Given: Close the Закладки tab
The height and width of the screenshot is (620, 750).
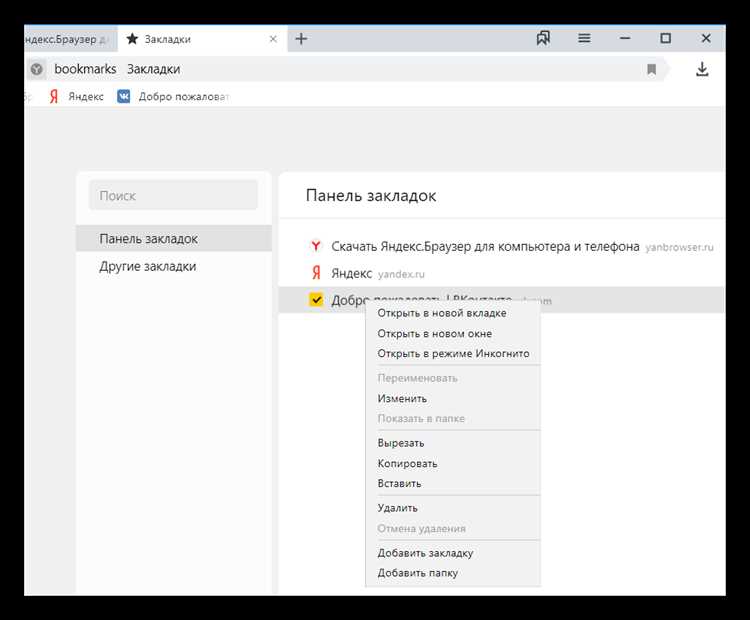Looking at the screenshot, I should [x=273, y=39].
